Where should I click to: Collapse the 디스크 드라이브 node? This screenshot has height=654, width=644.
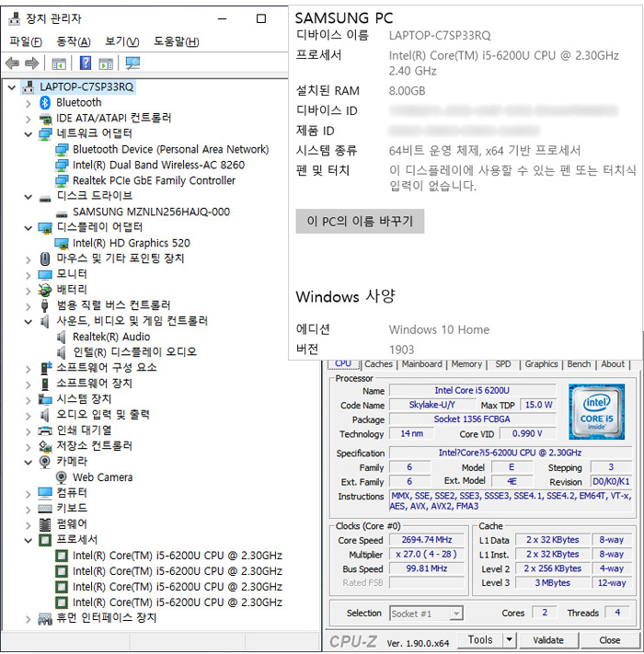[28, 197]
